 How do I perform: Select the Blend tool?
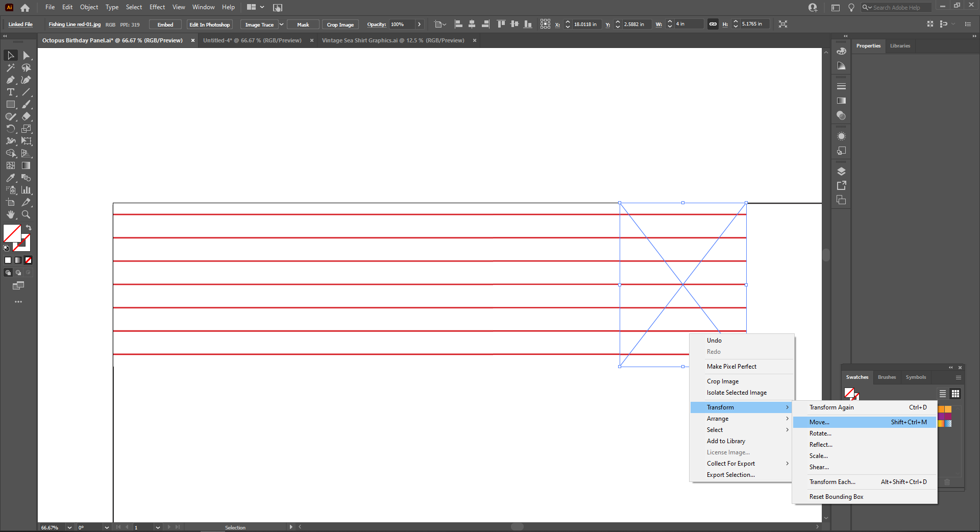click(27, 178)
